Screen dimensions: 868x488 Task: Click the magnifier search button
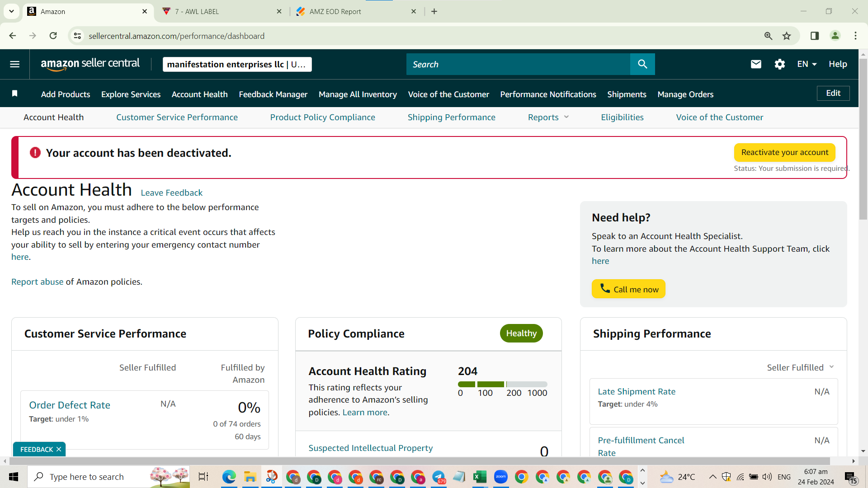[642, 64]
